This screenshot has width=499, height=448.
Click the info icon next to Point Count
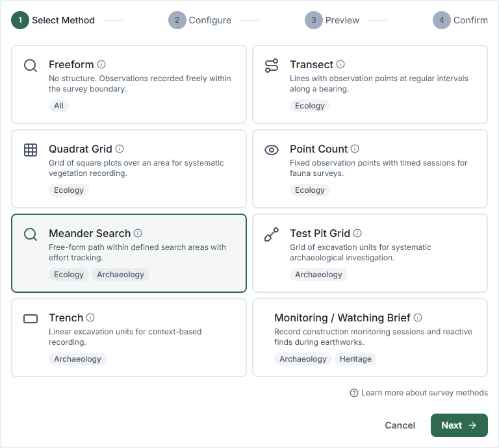click(355, 149)
